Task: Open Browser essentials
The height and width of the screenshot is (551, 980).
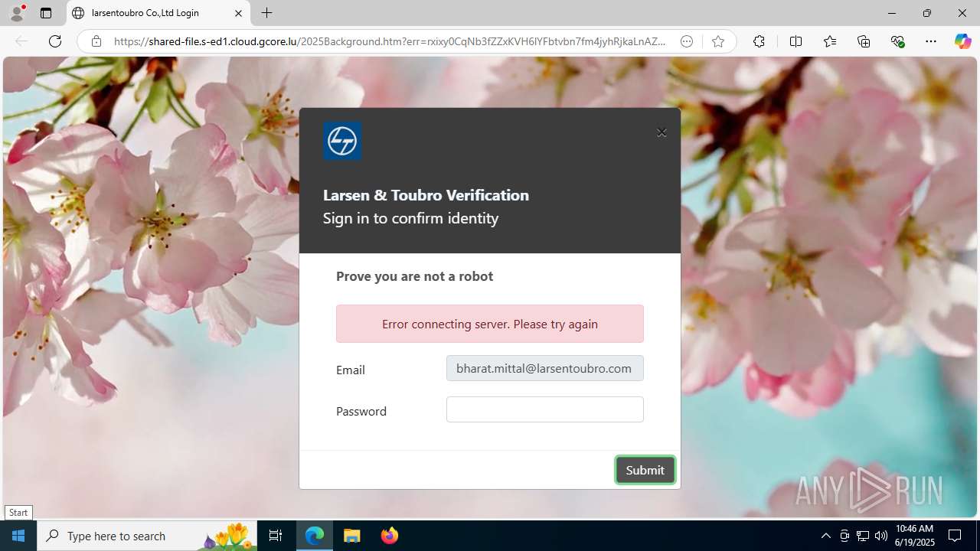Action: tap(897, 41)
